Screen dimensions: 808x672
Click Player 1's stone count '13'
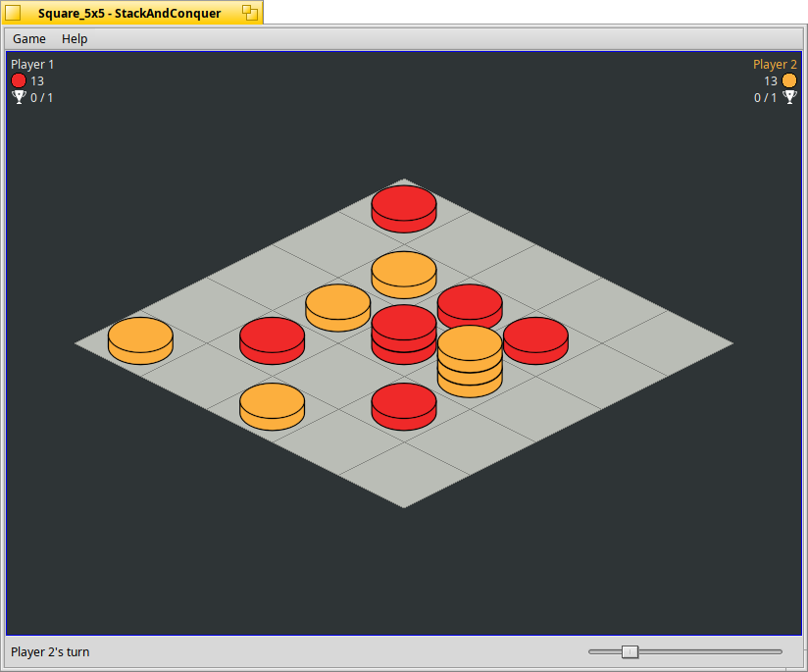tap(37, 81)
